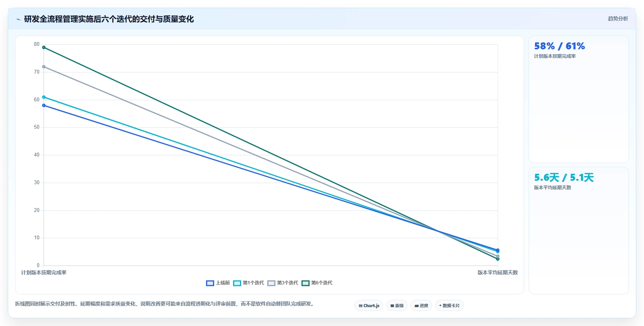
Task: Click the trend icon beside the header title
Action: [18, 19]
